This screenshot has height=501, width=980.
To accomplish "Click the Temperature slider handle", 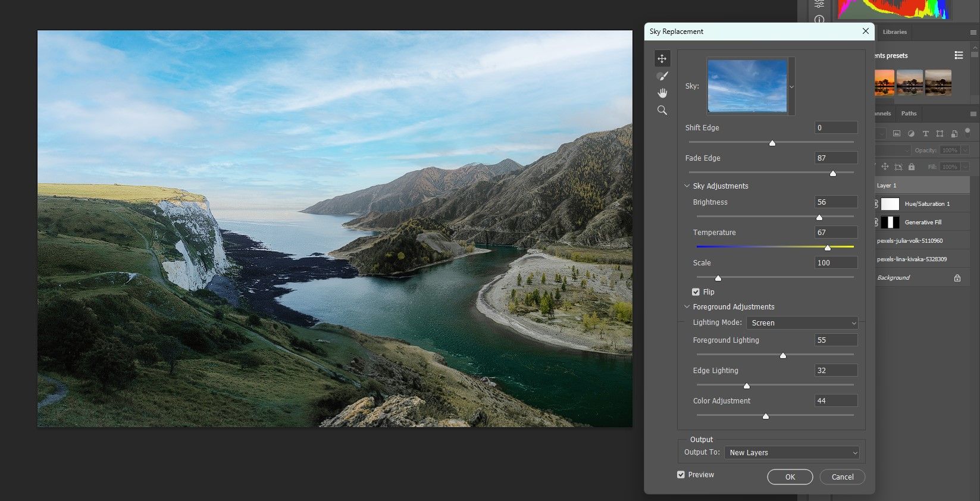I will [x=827, y=248].
